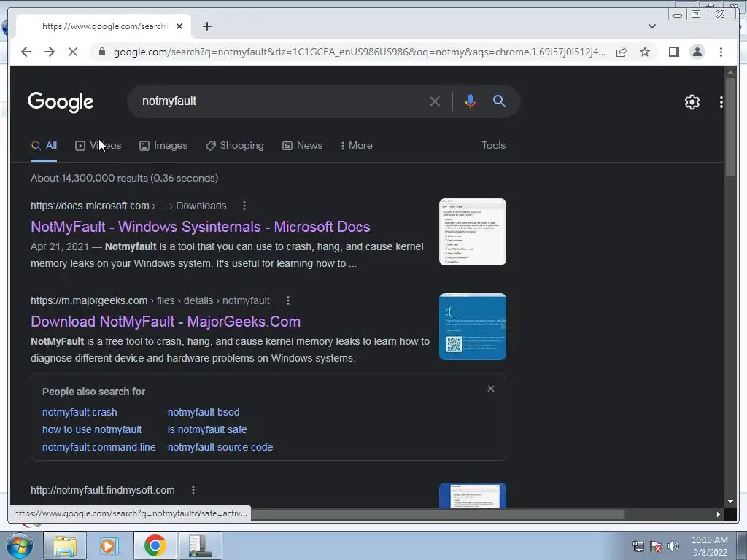Open the speaker volume tray icon
The width and height of the screenshot is (747, 560).
[x=673, y=546]
